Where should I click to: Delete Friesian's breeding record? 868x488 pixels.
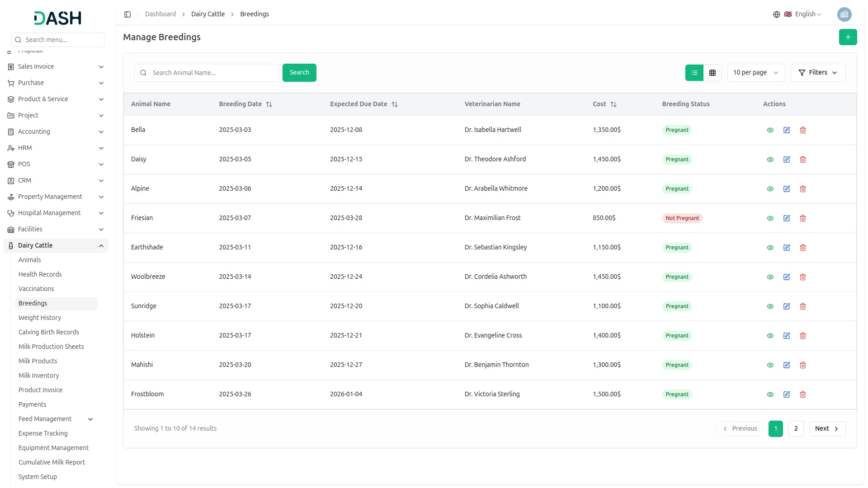coord(802,218)
